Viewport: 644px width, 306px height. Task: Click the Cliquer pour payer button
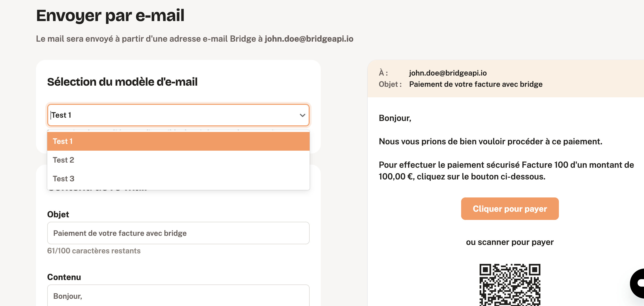(x=510, y=209)
